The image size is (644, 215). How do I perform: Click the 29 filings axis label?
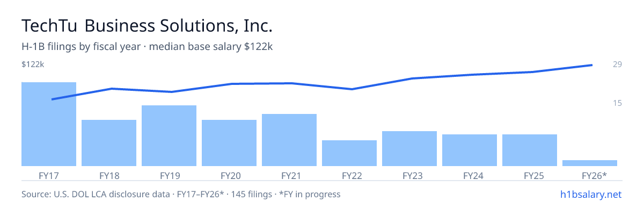point(617,64)
